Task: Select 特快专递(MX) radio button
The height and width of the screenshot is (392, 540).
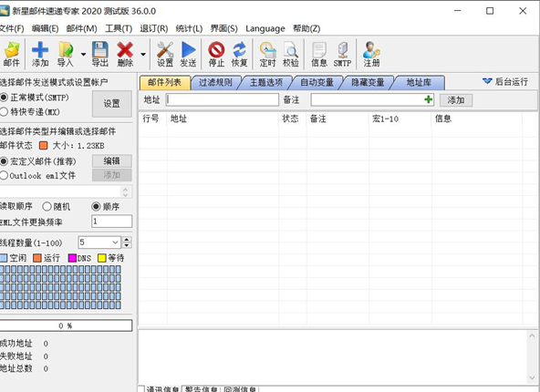Action: pos(4,111)
